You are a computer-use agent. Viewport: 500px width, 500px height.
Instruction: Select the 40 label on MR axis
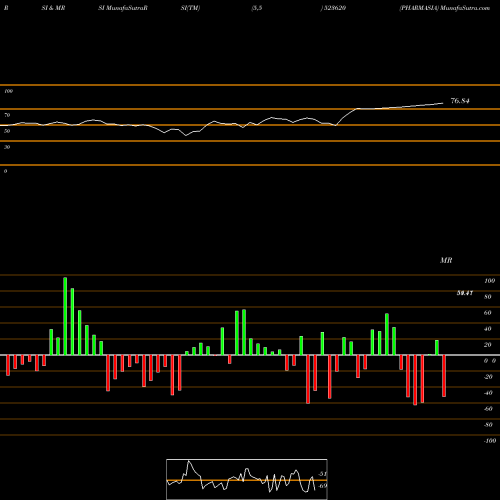pyautogui.click(x=488, y=329)
